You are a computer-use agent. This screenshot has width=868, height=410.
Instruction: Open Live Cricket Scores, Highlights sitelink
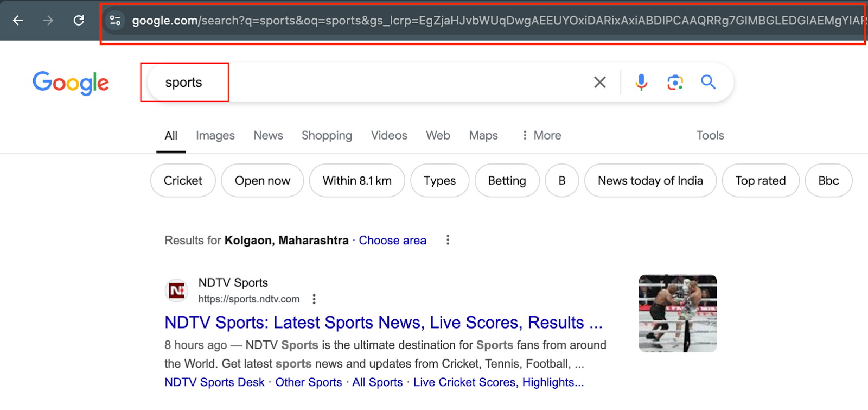(x=499, y=382)
